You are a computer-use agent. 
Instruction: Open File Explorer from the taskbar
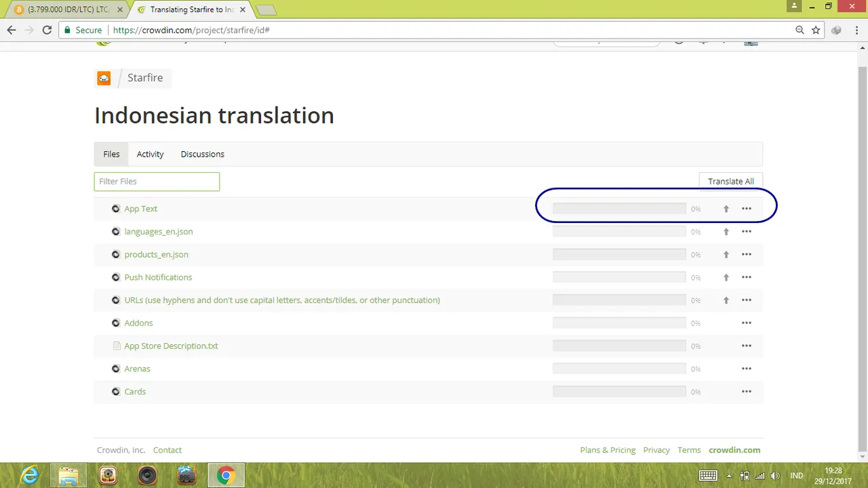68,475
